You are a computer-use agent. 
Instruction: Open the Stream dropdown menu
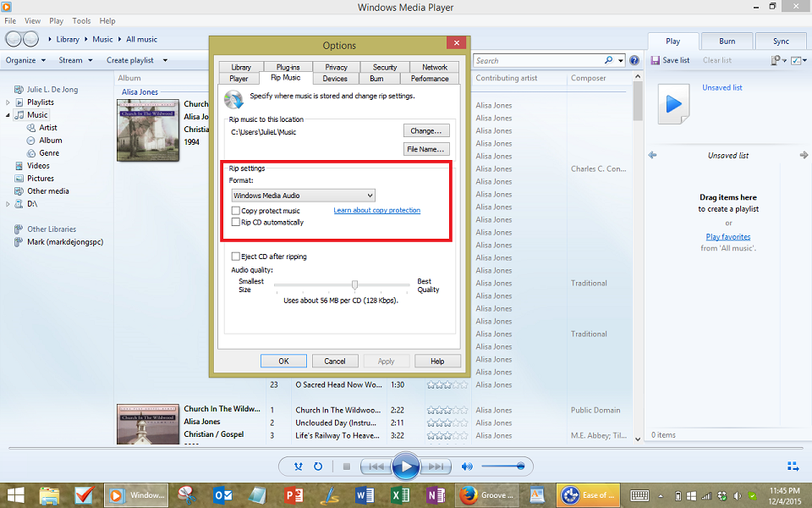[x=75, y=60]
